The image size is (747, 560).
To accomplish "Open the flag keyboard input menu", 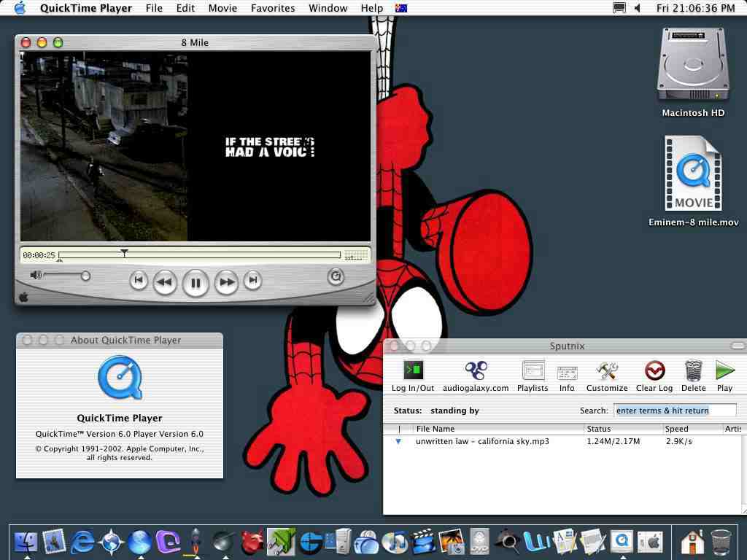I will click(401, 8).
